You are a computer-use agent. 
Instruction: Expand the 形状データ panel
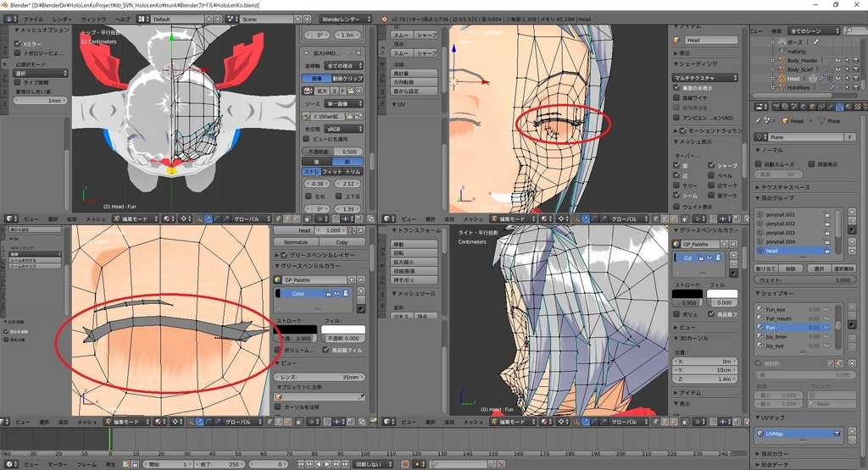coord(772,464)
